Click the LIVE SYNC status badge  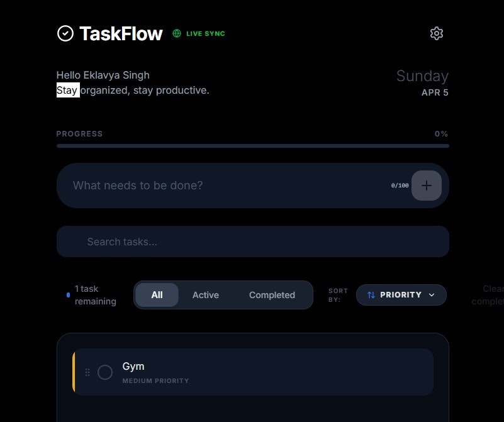click(x=198, y=34)
